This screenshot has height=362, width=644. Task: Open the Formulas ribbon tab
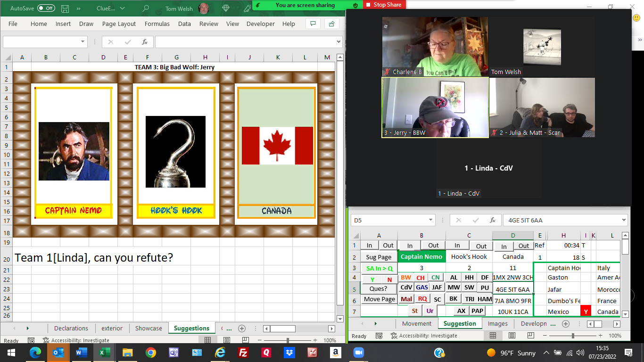pos(157,24)
